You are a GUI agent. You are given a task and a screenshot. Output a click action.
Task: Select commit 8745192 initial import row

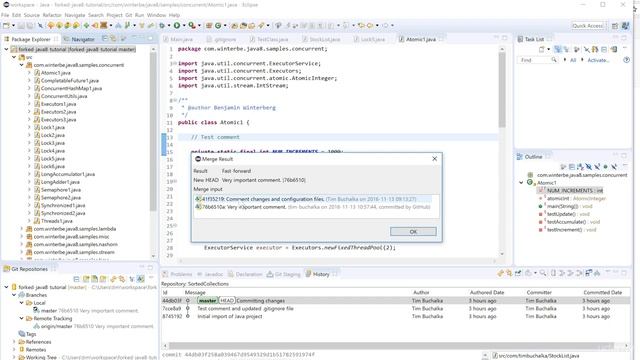pos(395,316)
